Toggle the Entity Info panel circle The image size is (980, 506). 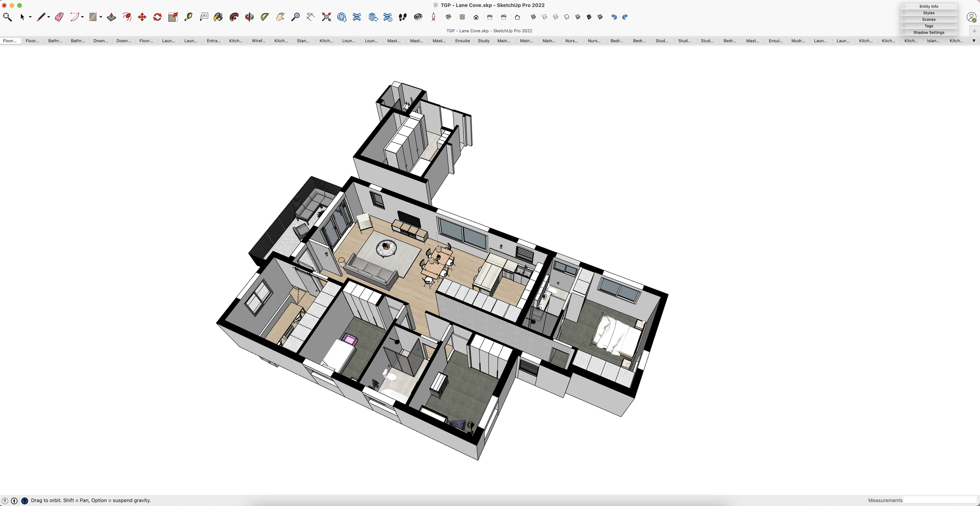(904, 7)
